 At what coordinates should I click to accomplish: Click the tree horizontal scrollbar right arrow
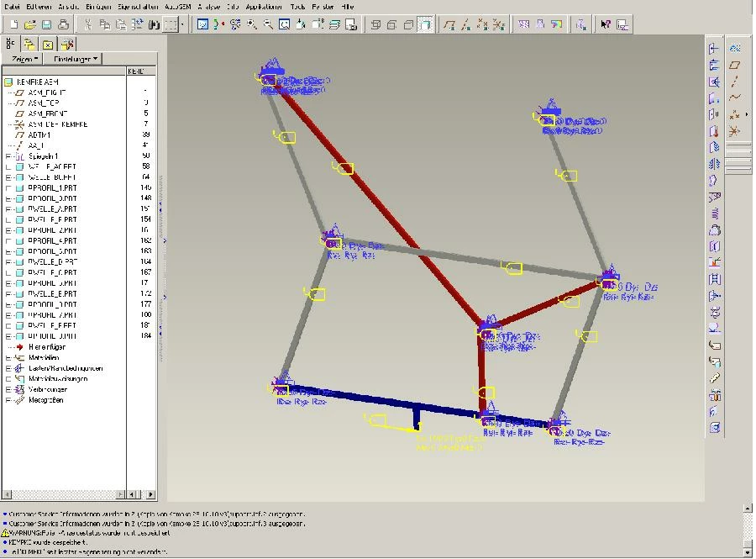pos(151,494)
